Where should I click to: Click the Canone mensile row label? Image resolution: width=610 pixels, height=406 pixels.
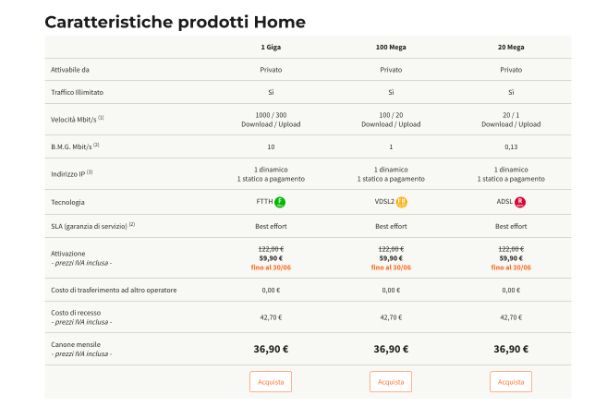[76, 345]
